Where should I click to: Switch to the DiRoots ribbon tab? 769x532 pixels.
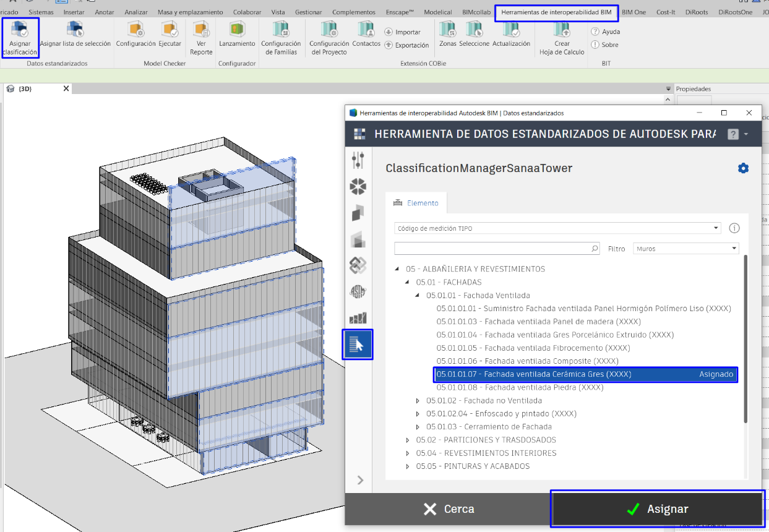[697, 12]
